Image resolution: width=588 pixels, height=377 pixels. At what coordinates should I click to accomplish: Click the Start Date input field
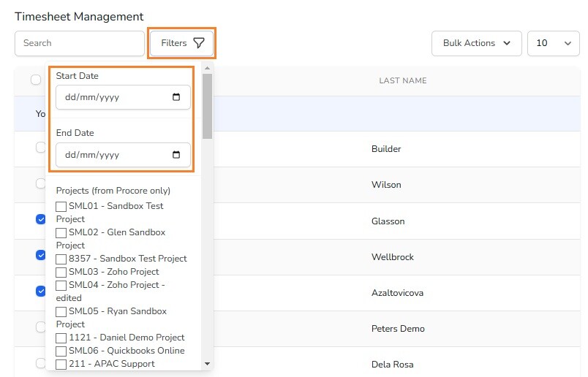click(x=123, y=97)
